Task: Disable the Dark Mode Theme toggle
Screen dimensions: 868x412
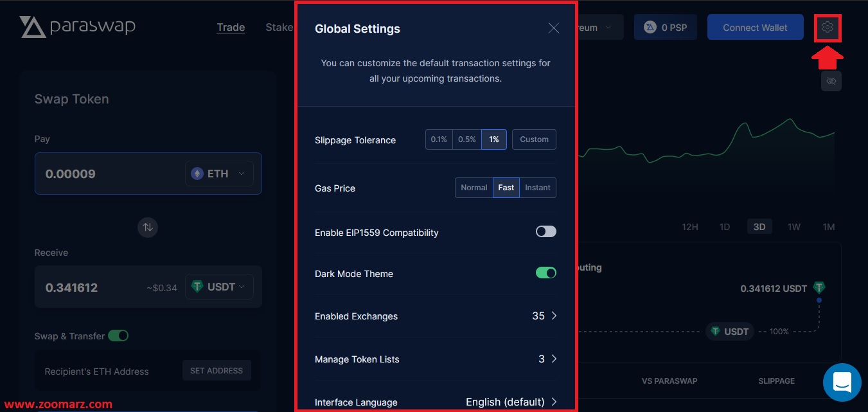Action: point(546,273)
